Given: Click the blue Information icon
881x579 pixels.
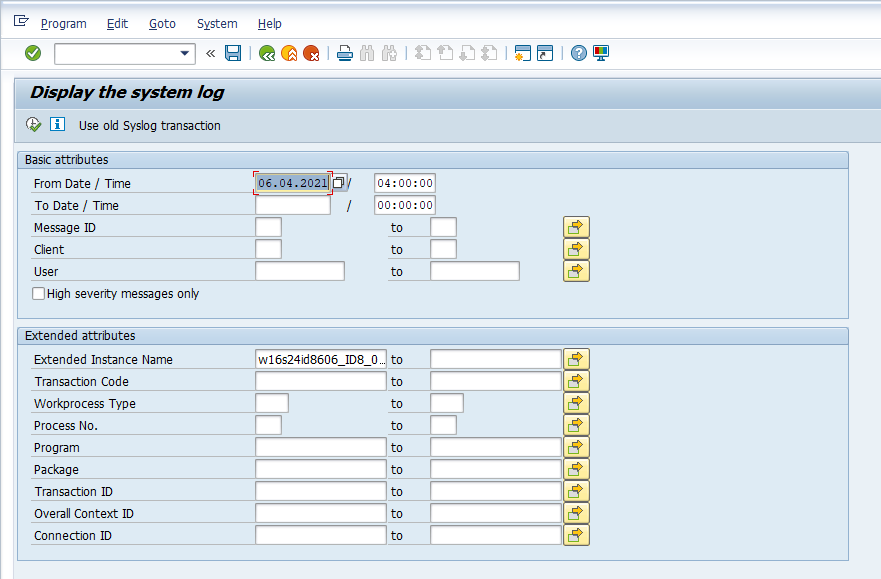Looking at the screenshot, I should [x=57, y=125].
